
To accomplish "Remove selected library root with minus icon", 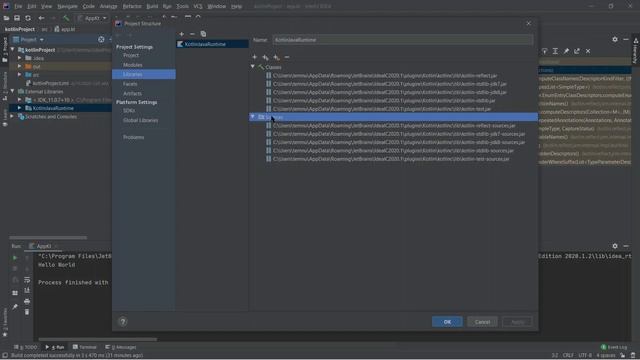I will (287, 57).
